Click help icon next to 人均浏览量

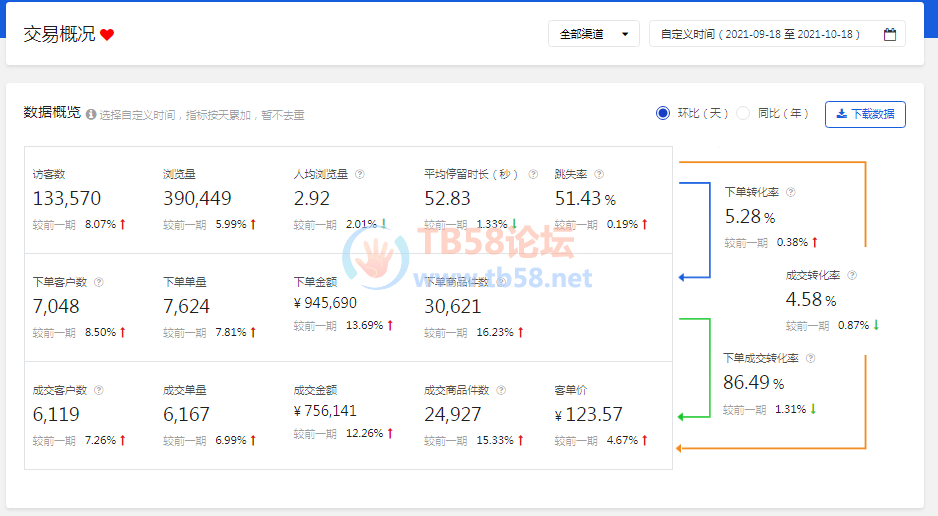[x=360, y=174]
